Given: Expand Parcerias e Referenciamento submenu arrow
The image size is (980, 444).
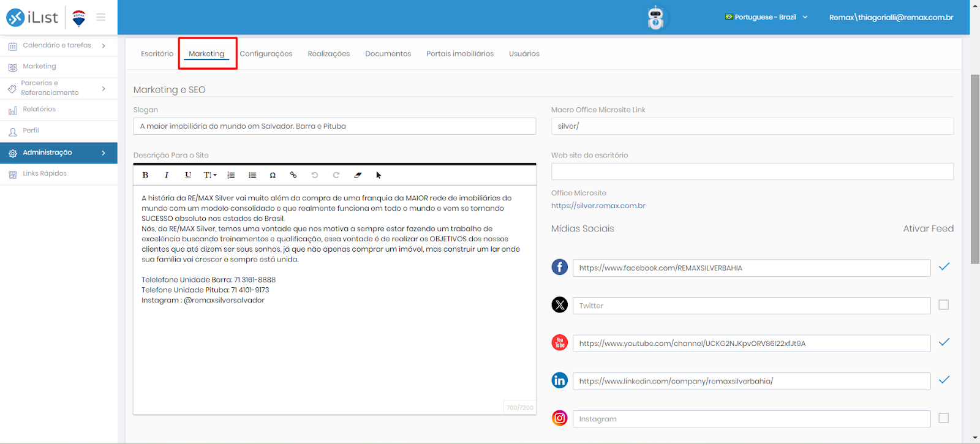Looking at the screenshot, I should coord(104,89).
